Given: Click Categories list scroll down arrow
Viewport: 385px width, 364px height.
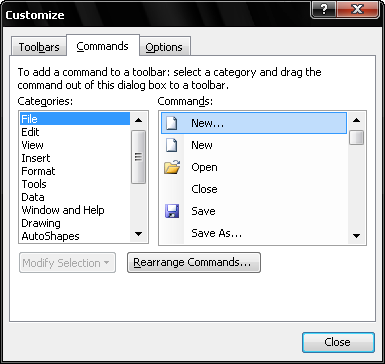Looking at the screenshot, I should [138, 234].
